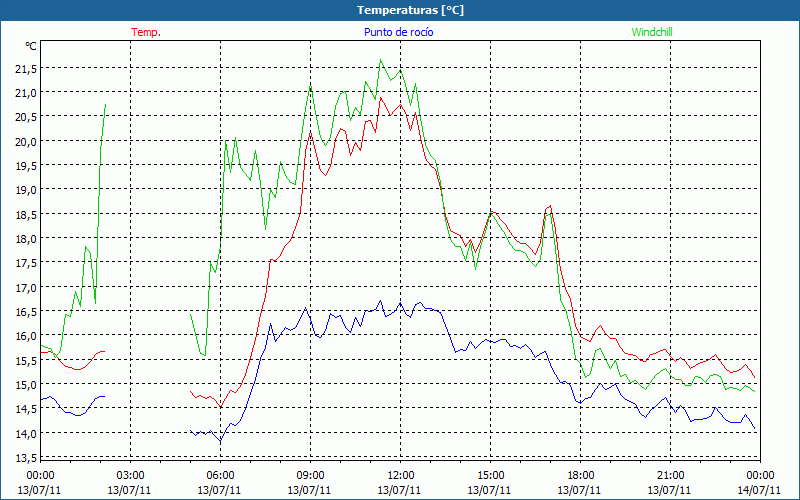Click the 20,5 y-axis value
Image resolution: width=800 pixels, height=500 pixels.
(26, 117)
